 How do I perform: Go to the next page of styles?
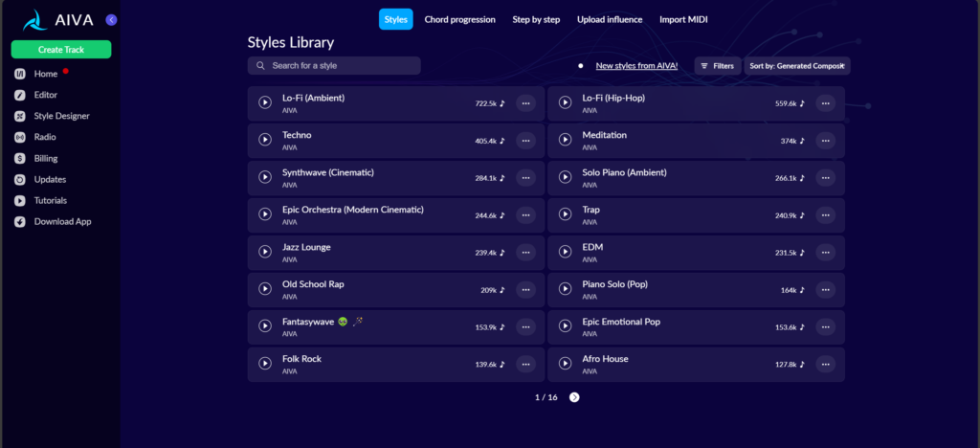pos(574,396)
